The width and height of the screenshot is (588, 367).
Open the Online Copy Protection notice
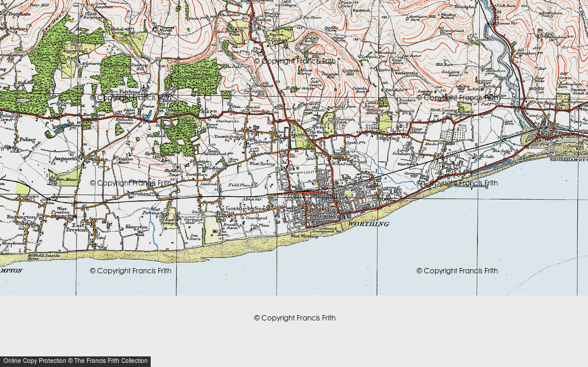click(75, 361)
